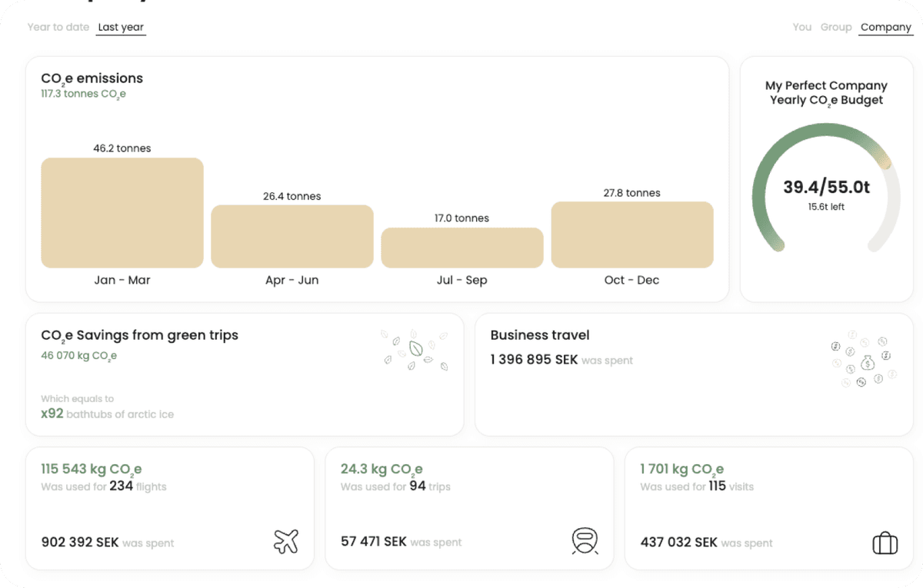
Task: Click the train trips icon
Action: tap(585, 541)
